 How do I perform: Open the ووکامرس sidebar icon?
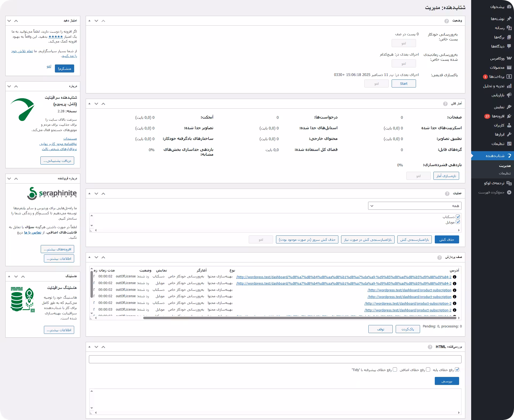[x=509, y=58]
